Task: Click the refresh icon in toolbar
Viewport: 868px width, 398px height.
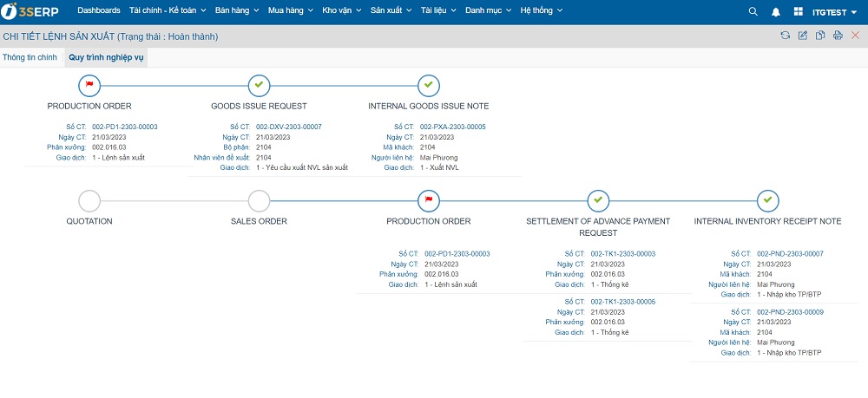Action: point(785,36)
